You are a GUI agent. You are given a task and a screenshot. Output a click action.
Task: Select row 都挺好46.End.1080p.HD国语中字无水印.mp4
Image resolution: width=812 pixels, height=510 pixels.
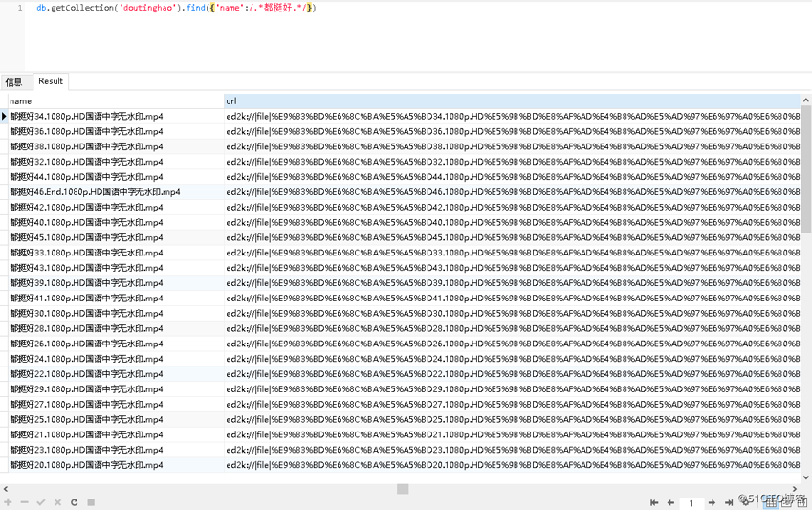(96, 192)
